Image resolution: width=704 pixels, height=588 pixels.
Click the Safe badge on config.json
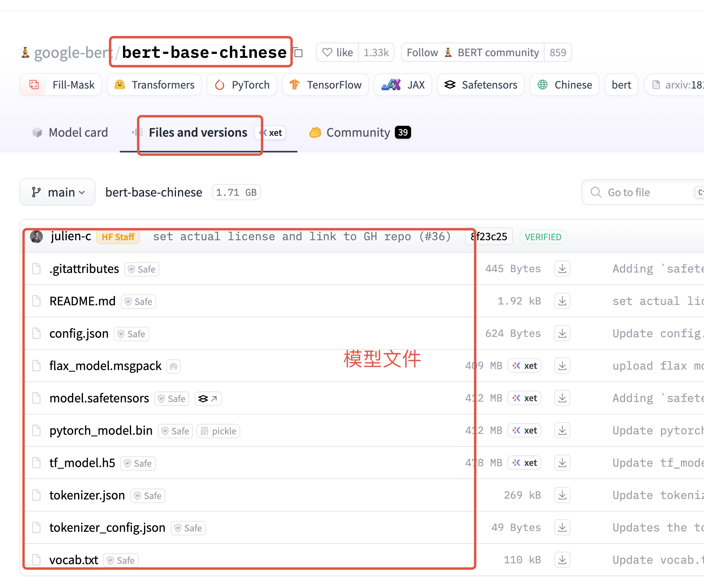click(x=131, y=334)
